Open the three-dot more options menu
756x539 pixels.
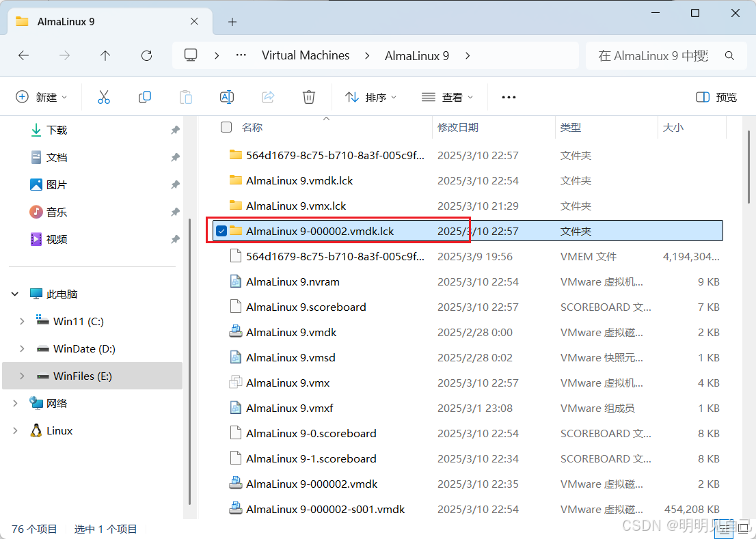pos(509,97)
